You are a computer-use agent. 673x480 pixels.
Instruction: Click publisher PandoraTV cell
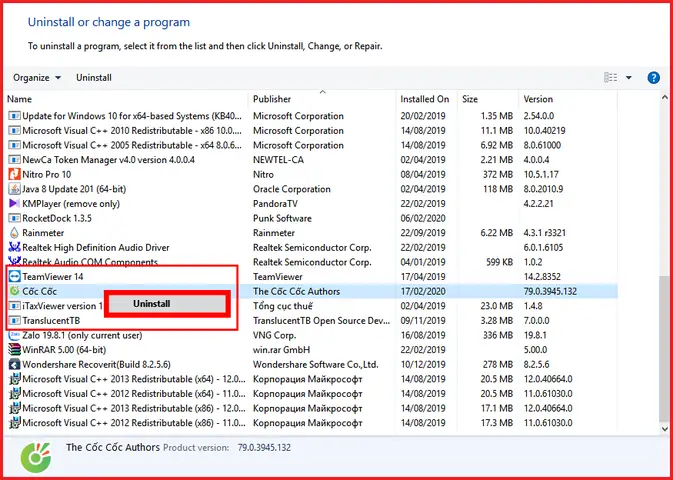pyautogui.click(x=275, y=204)
